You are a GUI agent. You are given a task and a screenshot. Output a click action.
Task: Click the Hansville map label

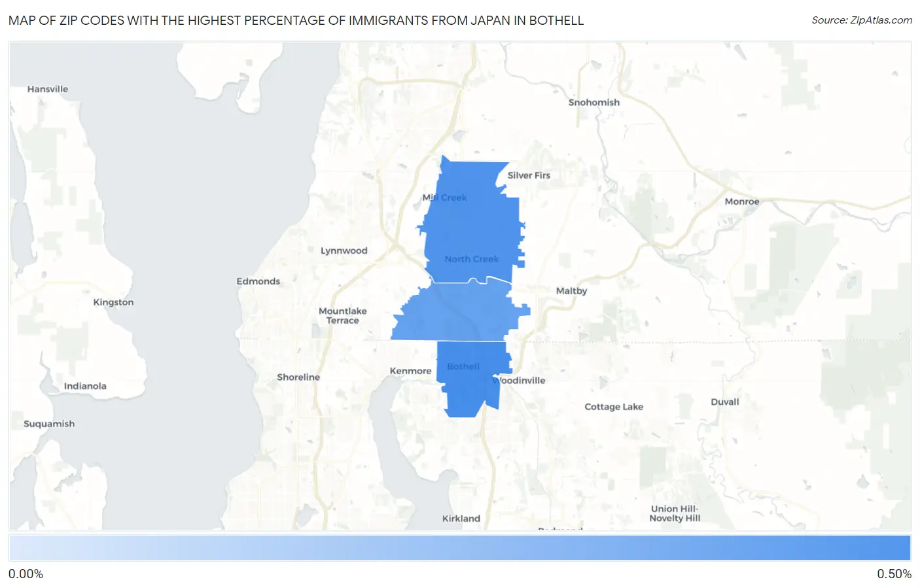[48, 89]
